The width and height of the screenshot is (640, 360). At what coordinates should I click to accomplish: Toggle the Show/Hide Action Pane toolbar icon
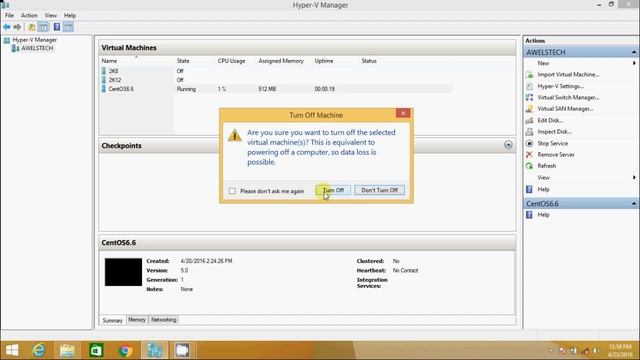click(68, 27)
